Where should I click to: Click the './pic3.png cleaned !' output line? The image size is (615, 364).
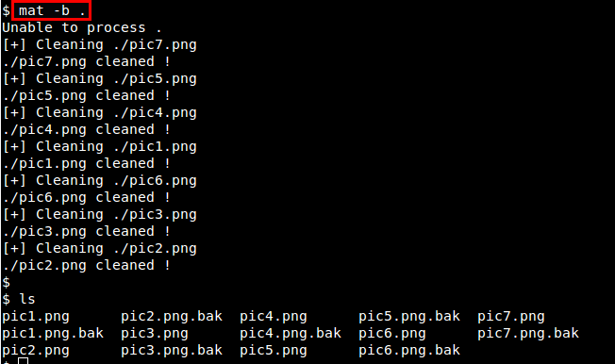(86, 231)
